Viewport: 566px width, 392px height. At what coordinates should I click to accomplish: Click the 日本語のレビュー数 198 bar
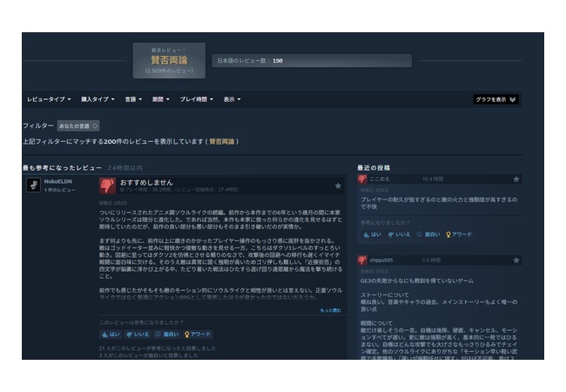click(312, 61)
